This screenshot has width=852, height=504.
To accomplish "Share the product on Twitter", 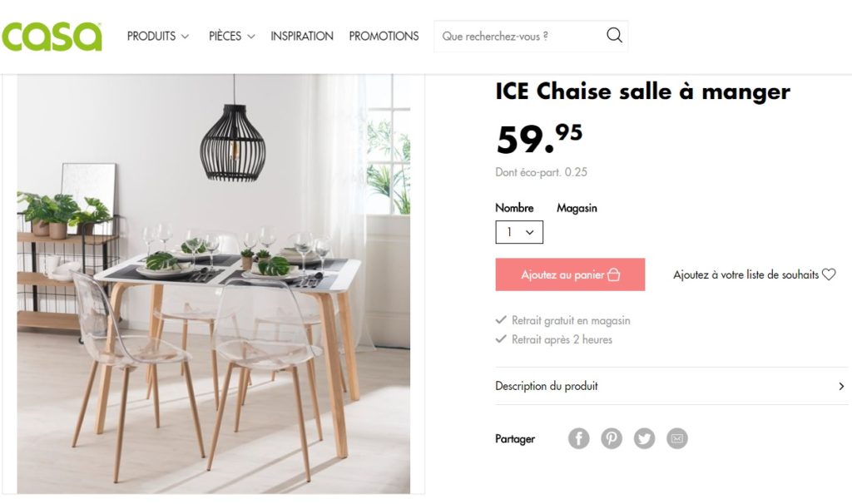I will [645, 437].
